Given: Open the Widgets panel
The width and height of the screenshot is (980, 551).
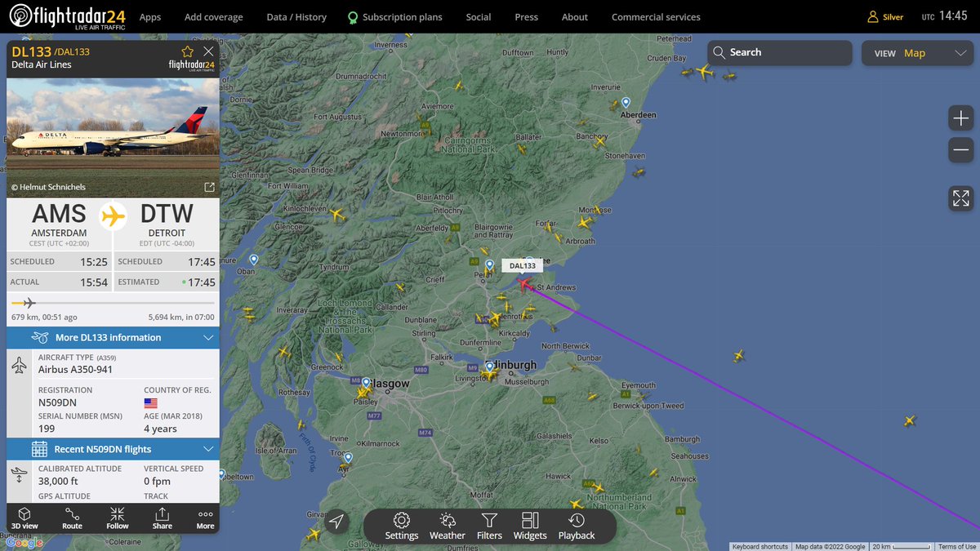Looking at the screenshot, I should click(530, 527).
